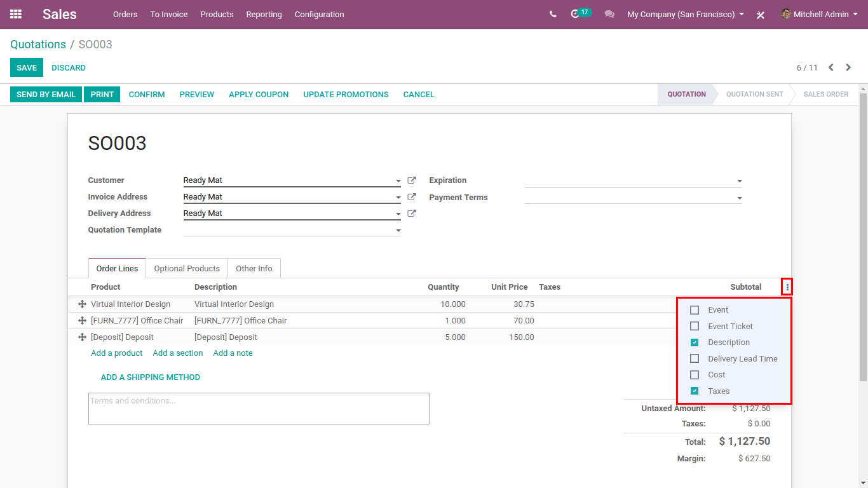Expand the Delivery Address dropdown

pyautogui.click(x=398, y=214)
